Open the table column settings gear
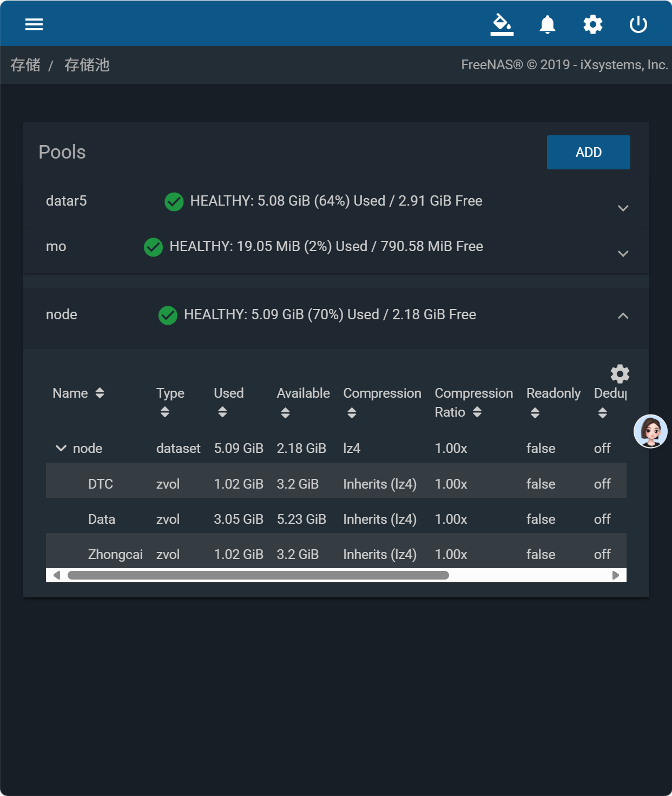This screenshot has width=672, height=796. click(620, 374)
